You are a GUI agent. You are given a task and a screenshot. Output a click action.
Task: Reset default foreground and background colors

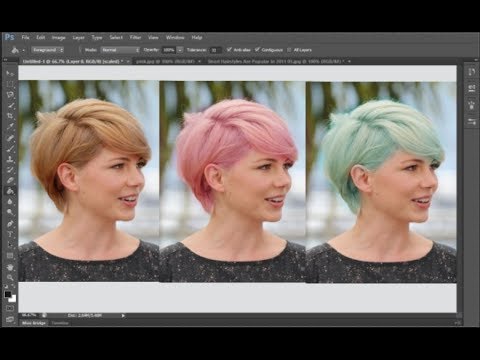(x=6, y=286)
